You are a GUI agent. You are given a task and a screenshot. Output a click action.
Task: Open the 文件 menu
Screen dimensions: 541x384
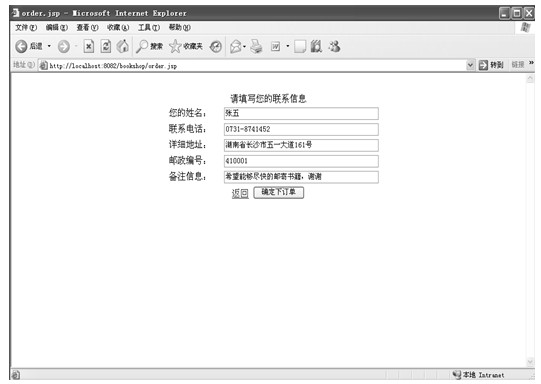26,28
